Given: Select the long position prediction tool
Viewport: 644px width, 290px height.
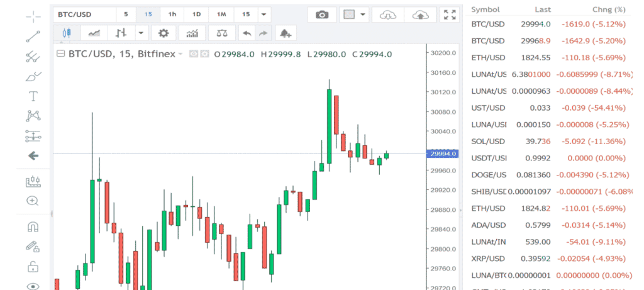Looking at the screenshot, I should click(x=33, y=136).
